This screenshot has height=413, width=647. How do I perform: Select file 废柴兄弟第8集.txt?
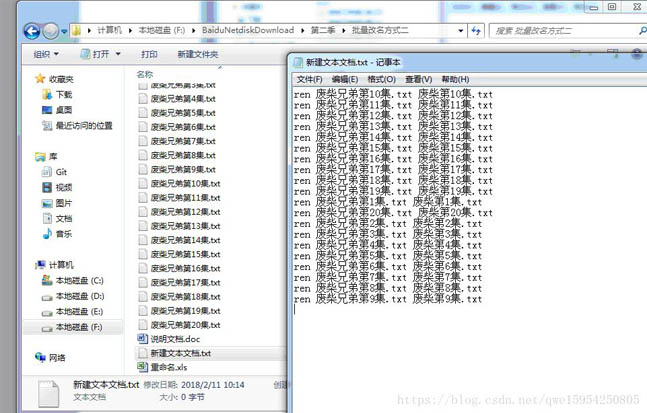[x=177, y=155]
